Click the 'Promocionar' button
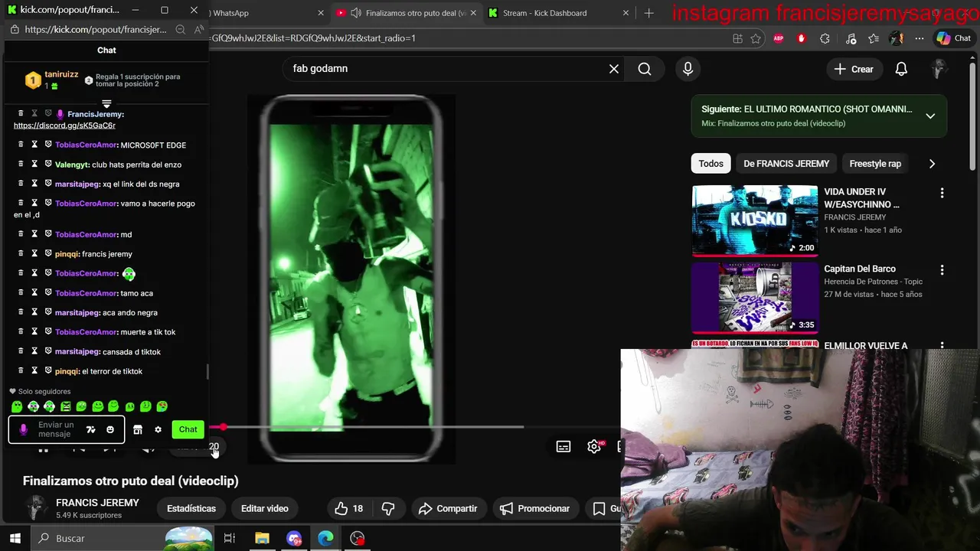 tap(534, 508)
